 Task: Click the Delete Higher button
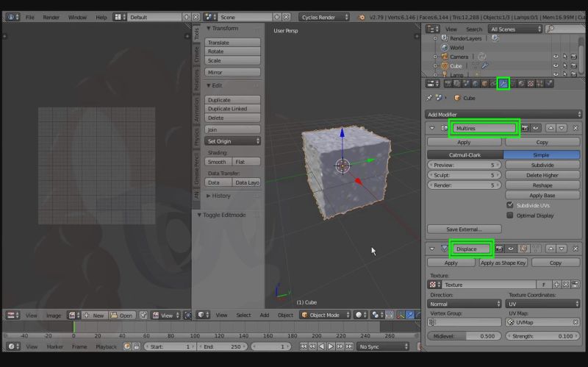click(542, 175)
